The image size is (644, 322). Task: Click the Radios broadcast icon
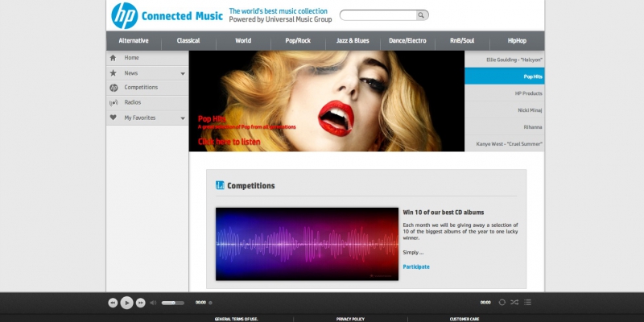click(x=114, y=103)
